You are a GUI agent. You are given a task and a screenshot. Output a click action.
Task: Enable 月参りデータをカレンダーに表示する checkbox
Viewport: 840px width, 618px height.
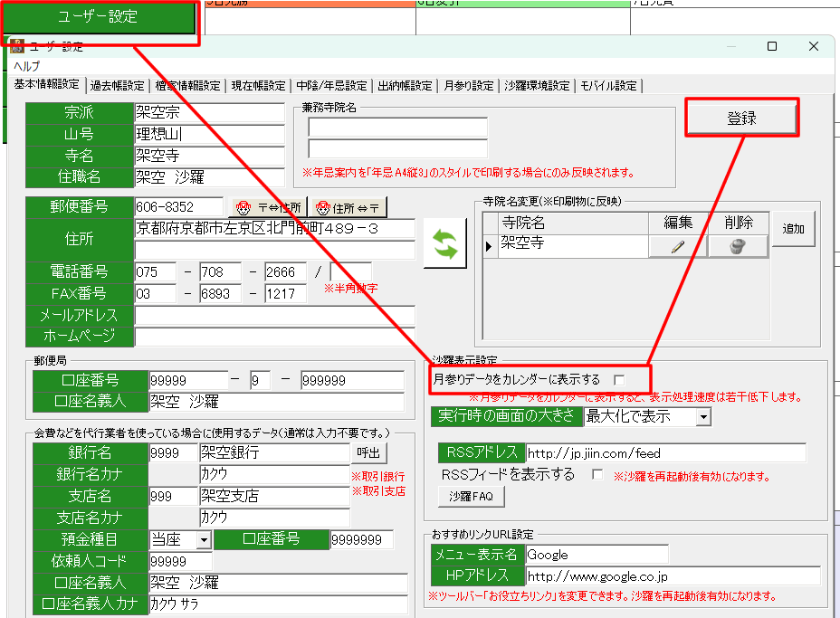pos(619,380)
